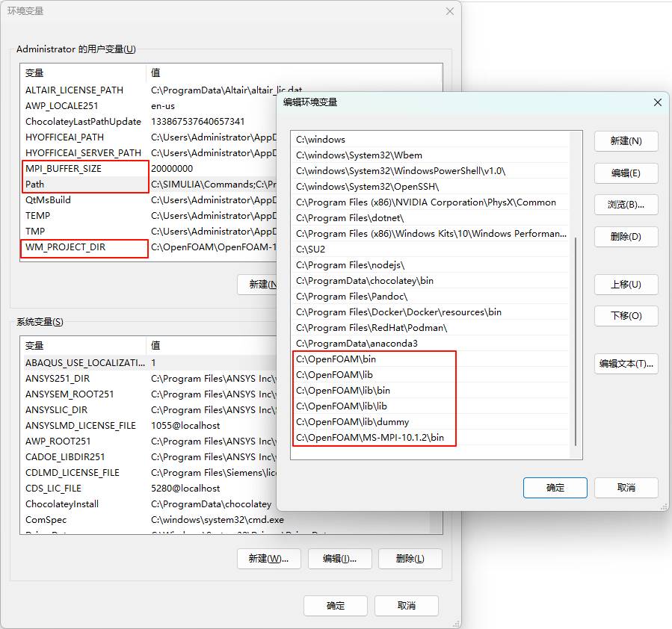
Task: Select C:\OpenFOAM\bin entry
Action: (431, 359)
